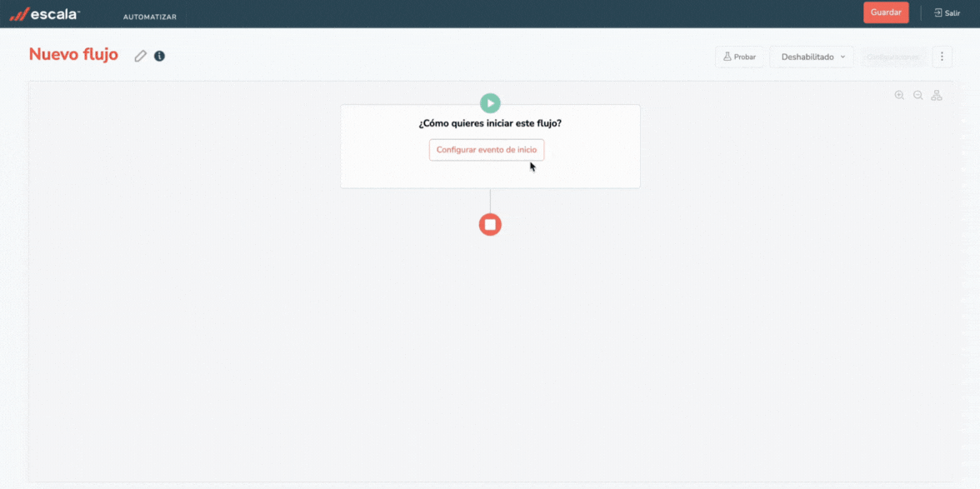Open the Deshabilitado status dropdown

tap(812, 57)
